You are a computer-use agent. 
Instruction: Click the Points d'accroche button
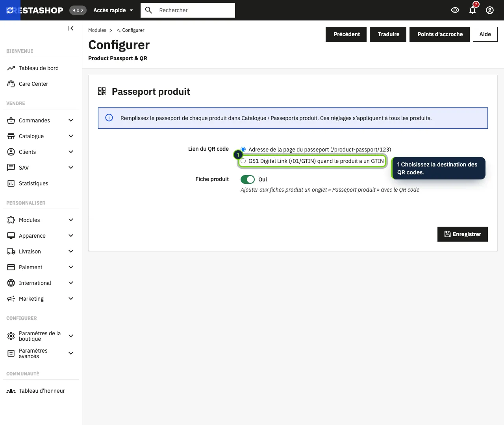pos(440,34)
